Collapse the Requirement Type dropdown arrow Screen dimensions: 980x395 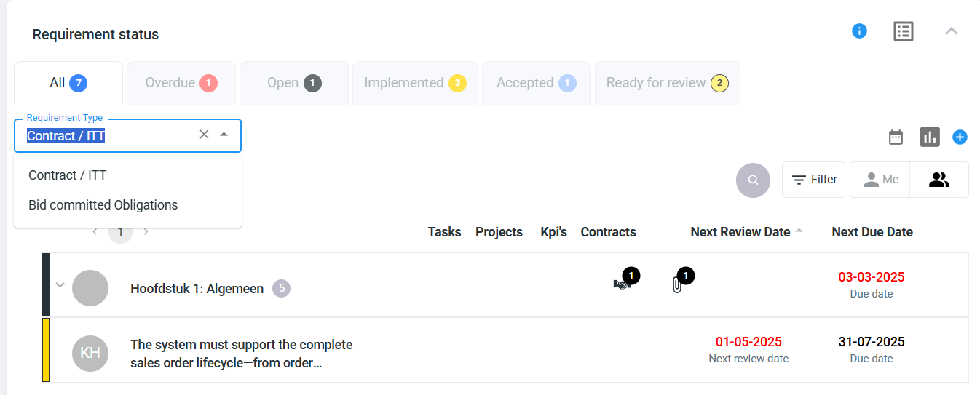point(224,134)
